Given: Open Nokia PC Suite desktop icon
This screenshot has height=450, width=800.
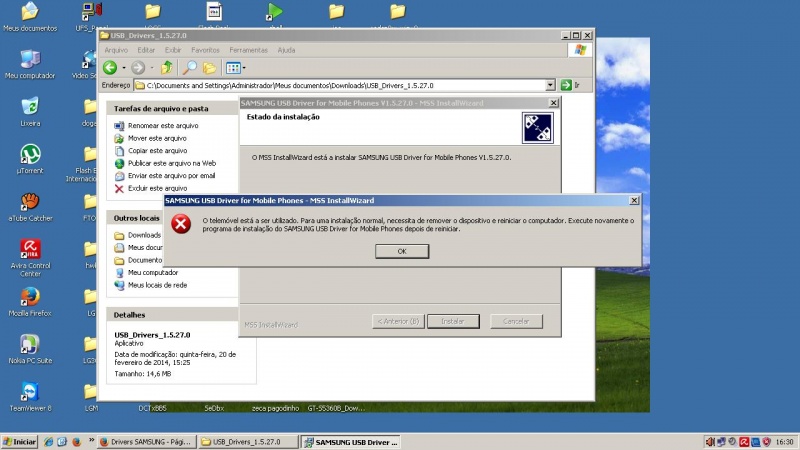Looking at the screenshot, I should 30,349.
